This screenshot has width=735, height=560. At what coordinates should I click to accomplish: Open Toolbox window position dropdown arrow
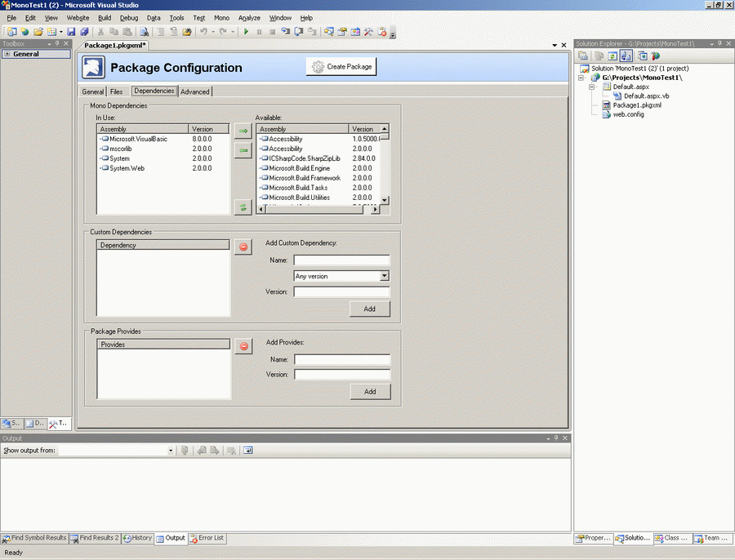coord(49,44)
